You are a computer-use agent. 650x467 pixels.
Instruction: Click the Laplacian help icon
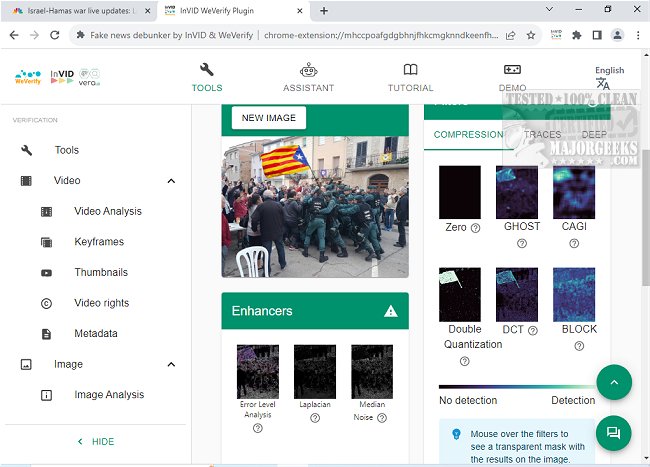pos(315,418)
